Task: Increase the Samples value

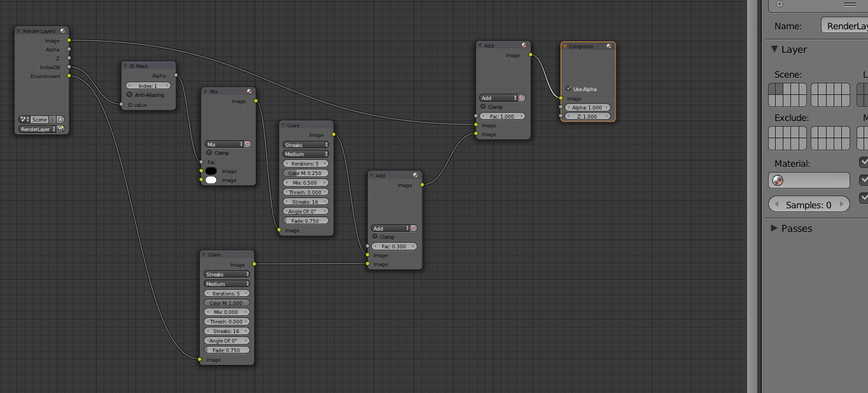Action: (842, 204)
